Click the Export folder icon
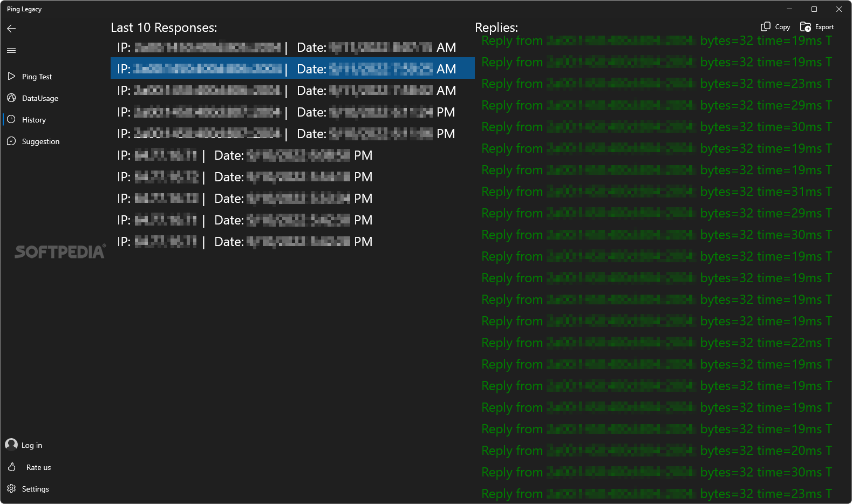852x504 pixels. click(x=806, y=27)
